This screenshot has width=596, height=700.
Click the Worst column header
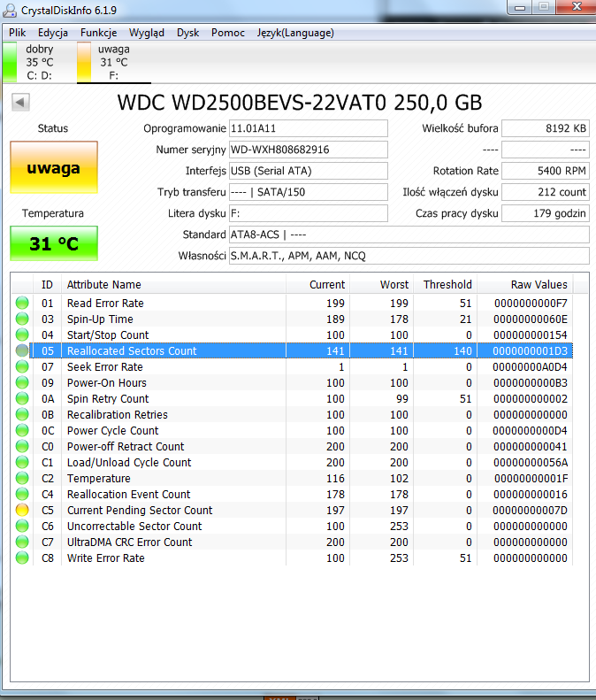pyautogui.click(x=381, y=284)
